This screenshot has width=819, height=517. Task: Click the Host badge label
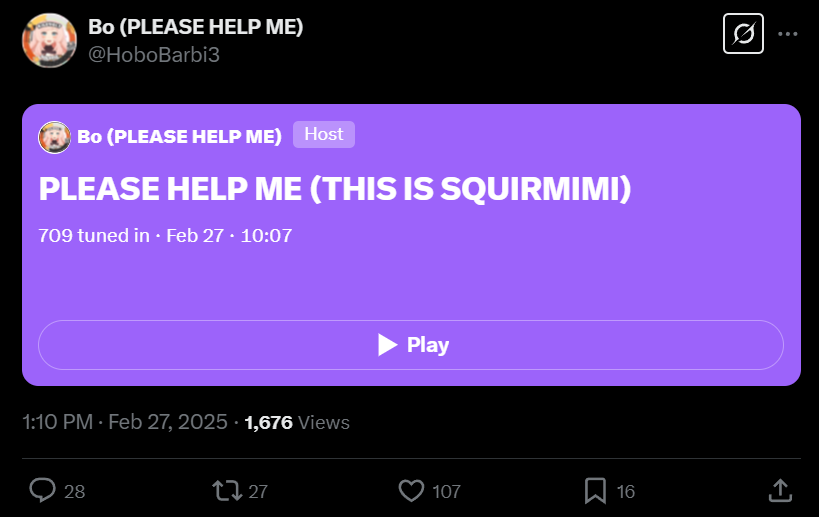click(324, 134)
